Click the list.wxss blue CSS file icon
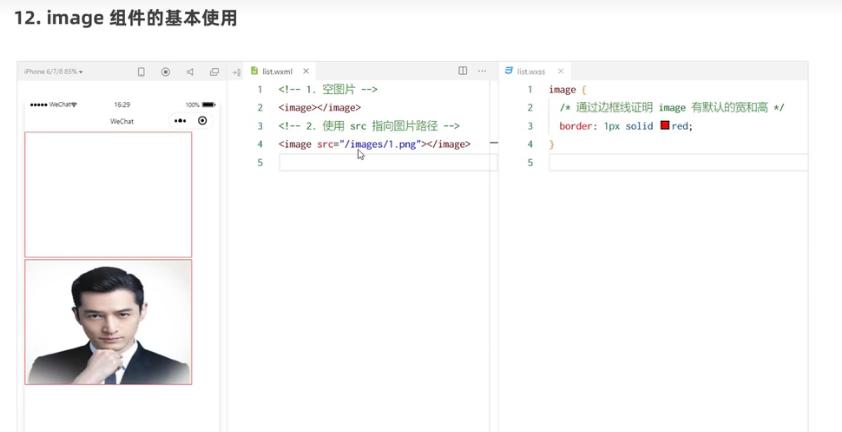This screenshot has height=432, width=842. [509, 71]
